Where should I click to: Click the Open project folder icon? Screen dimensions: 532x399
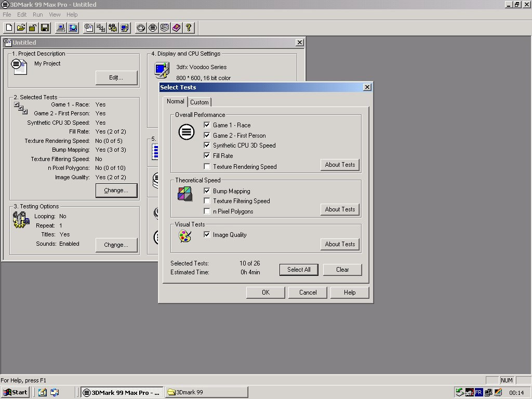[x=21, y=28]
